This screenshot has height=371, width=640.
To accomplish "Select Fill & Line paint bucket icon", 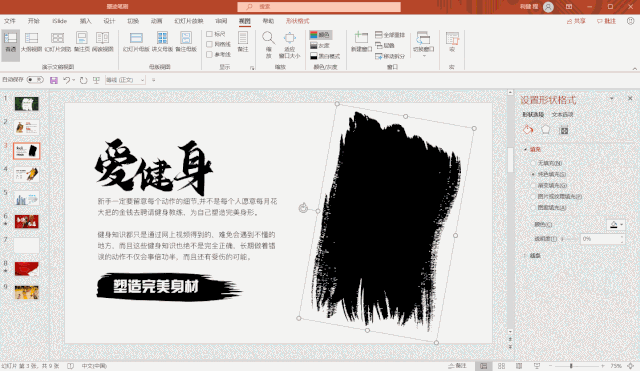I will [528, 130].
